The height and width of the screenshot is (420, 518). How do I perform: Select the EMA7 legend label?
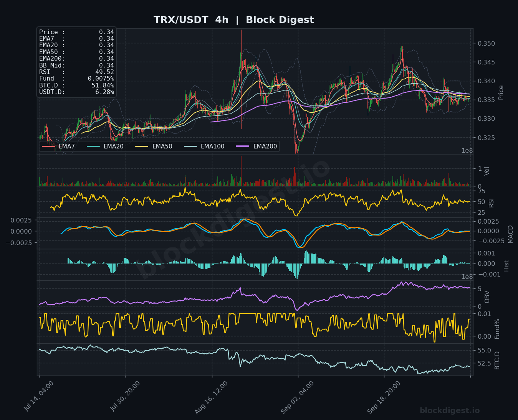[67, 147]
